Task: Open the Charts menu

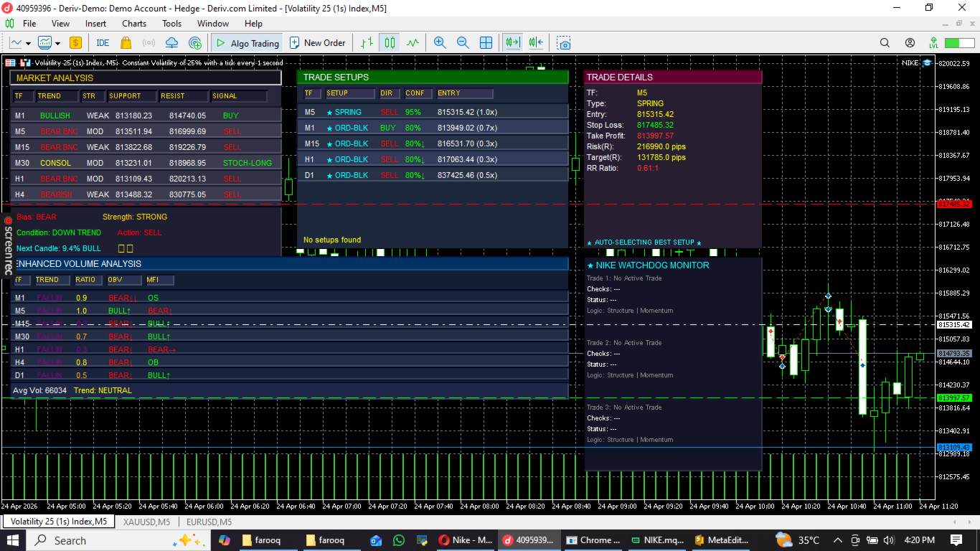Action: point(134,24)
